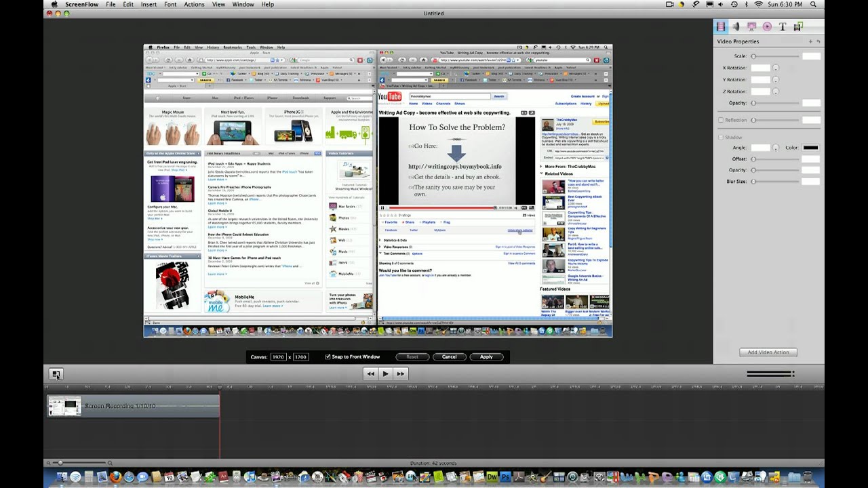
Task: Enable the Reflection checkbox
Action: pos(720,120)
